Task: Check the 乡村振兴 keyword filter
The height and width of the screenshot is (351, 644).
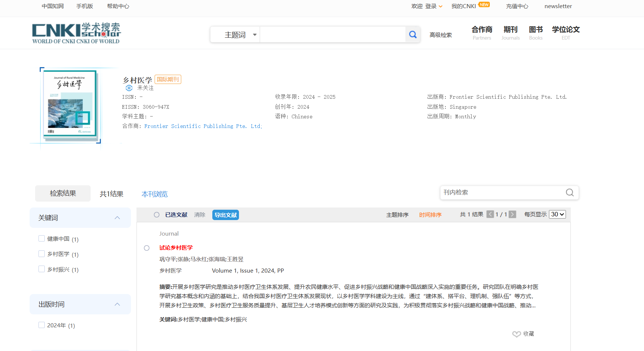Action: pos(42,269)
